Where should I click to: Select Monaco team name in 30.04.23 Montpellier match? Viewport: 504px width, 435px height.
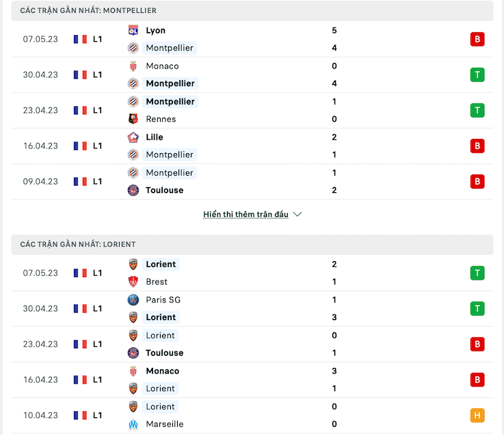tap(162, 66)
